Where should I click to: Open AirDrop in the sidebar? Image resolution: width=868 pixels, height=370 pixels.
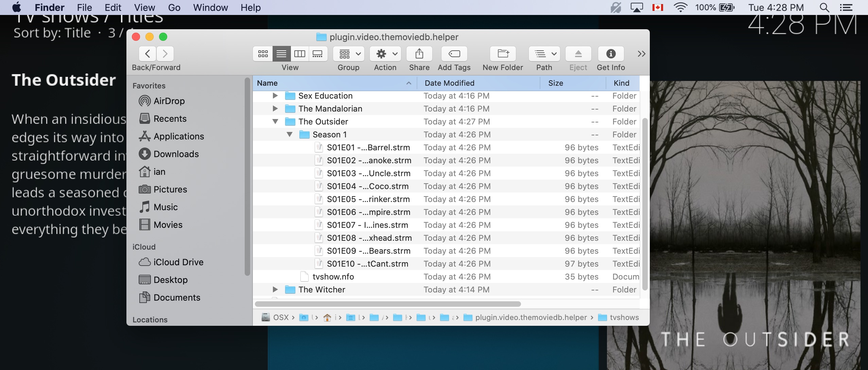162,101
